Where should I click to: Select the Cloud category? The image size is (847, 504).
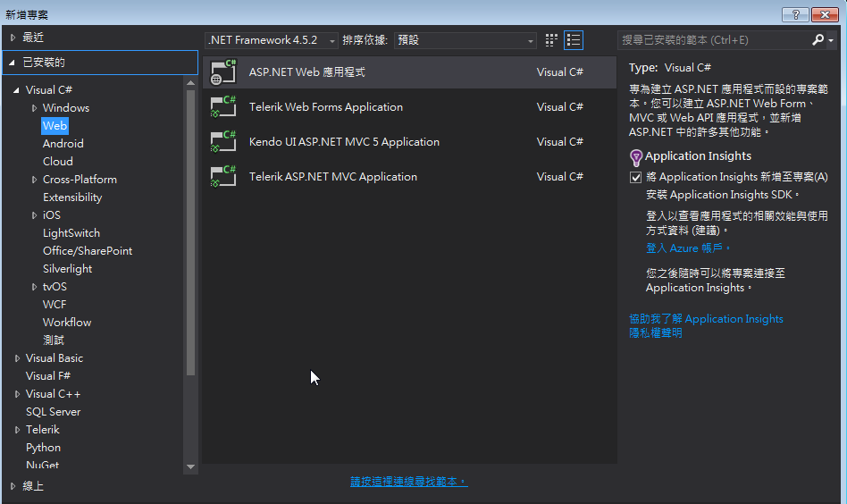pyautogui.click(x=58, y=162)
